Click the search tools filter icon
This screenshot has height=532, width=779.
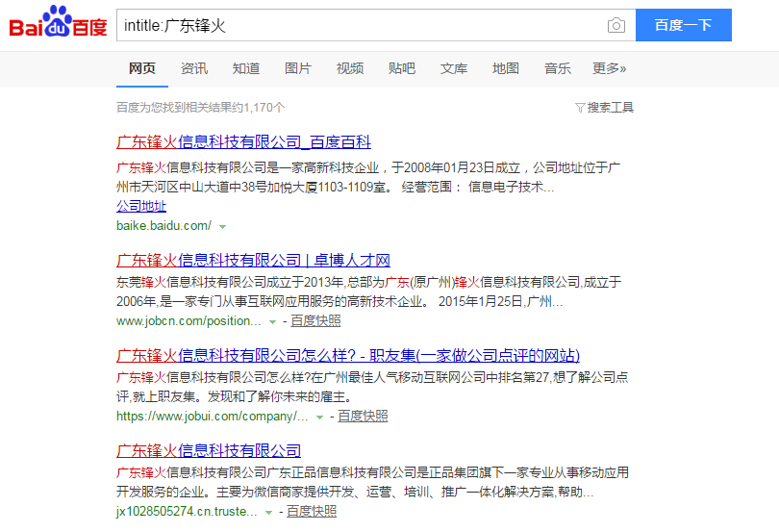coord(579,108)
